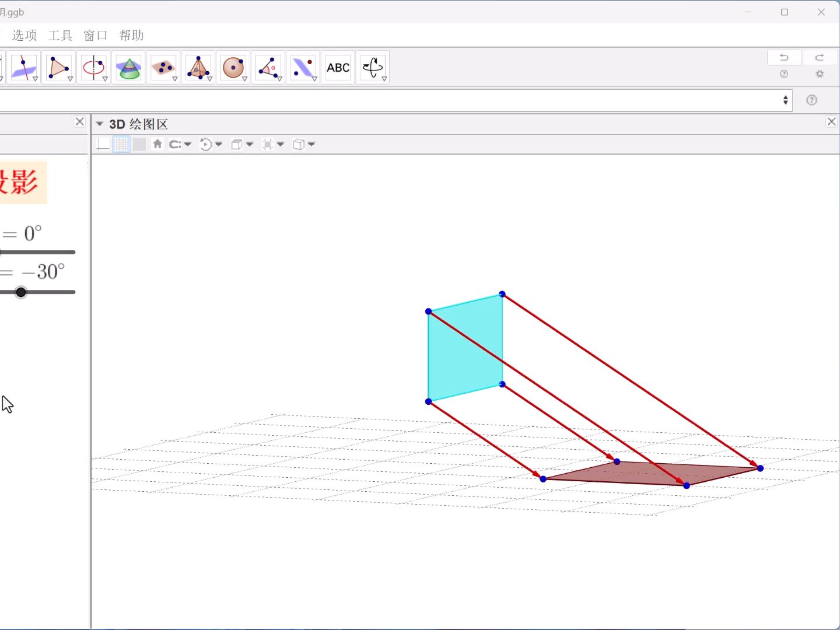
Task: Click the bottom-left vertex of cyan square
Action: coord(429,401)
